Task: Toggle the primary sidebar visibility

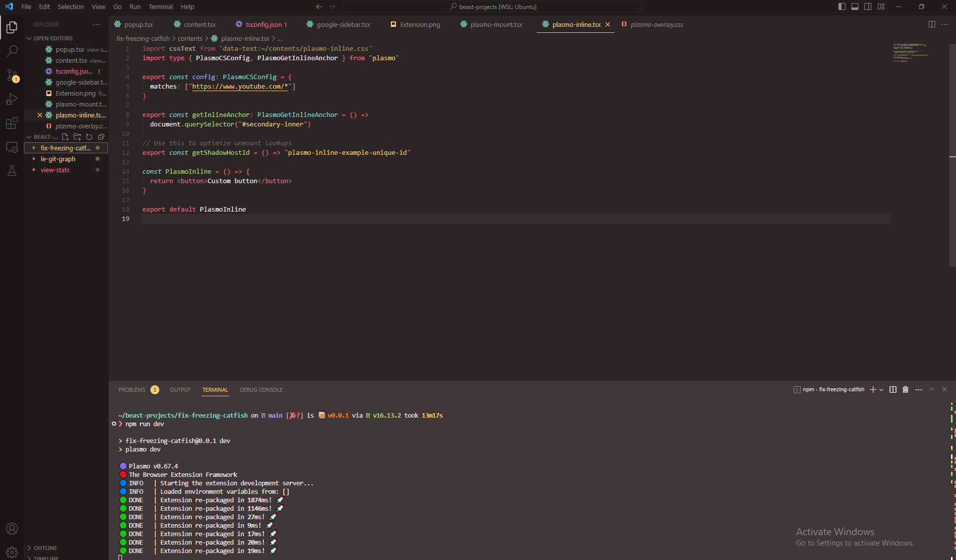Action: point(841,6)
